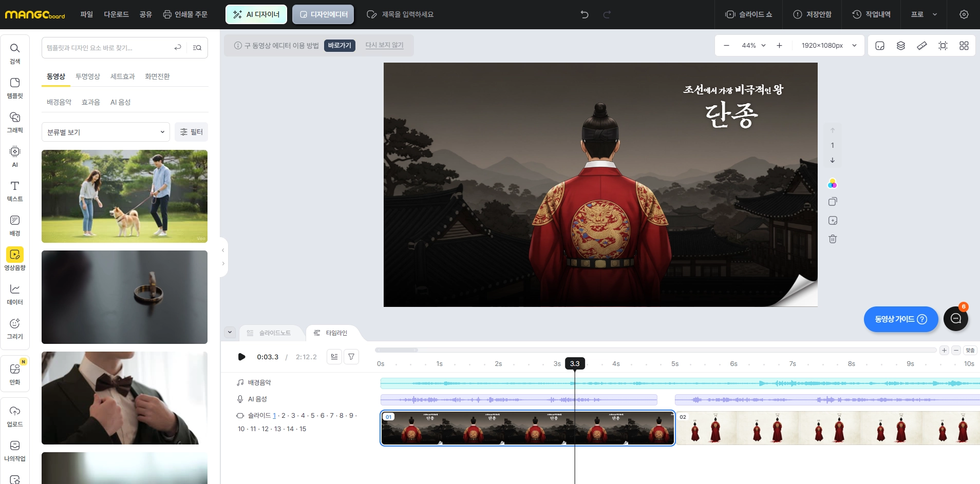Open the AI sidebar panel
Viewport: 980px width, 484px height.
coord(15,157)
